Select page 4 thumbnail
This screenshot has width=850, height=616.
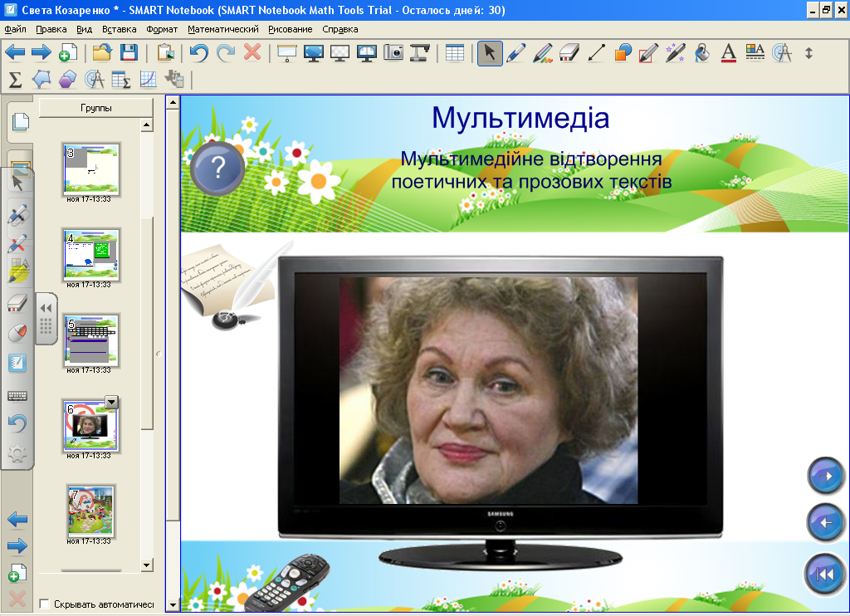[x=91, y=254]
